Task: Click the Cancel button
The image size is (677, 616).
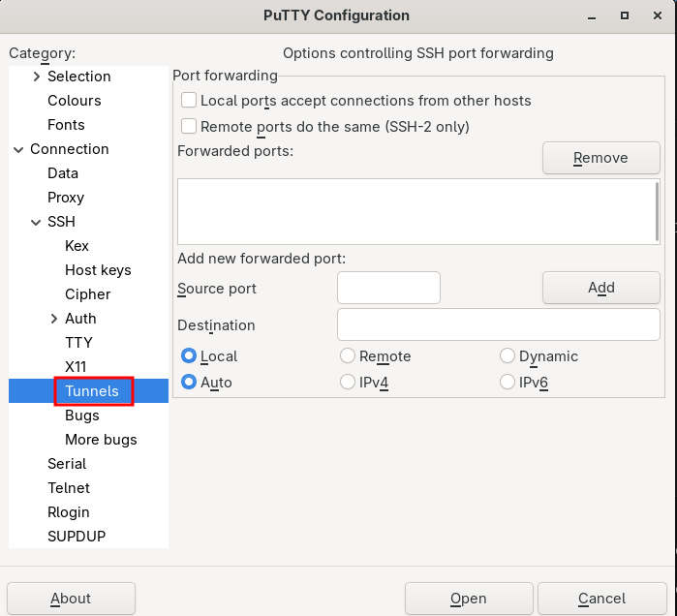Action: click(x=601, y=599)
